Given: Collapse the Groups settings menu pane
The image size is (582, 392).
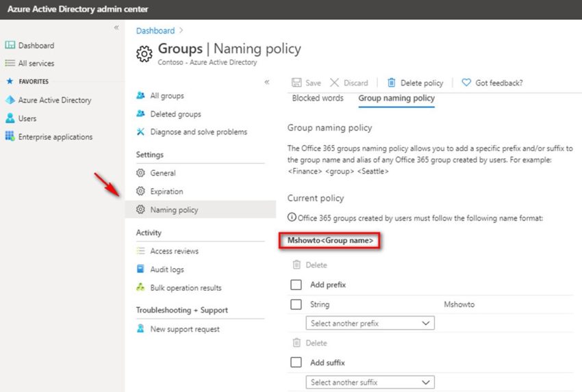Looking at the screenshot, I should pos(267,82).
